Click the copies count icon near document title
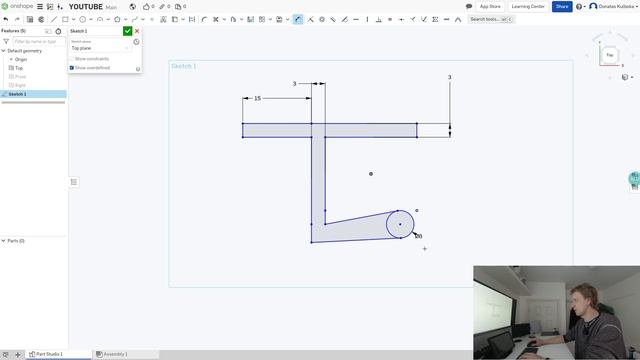The image size is (640, 360). tap(178, 7)
